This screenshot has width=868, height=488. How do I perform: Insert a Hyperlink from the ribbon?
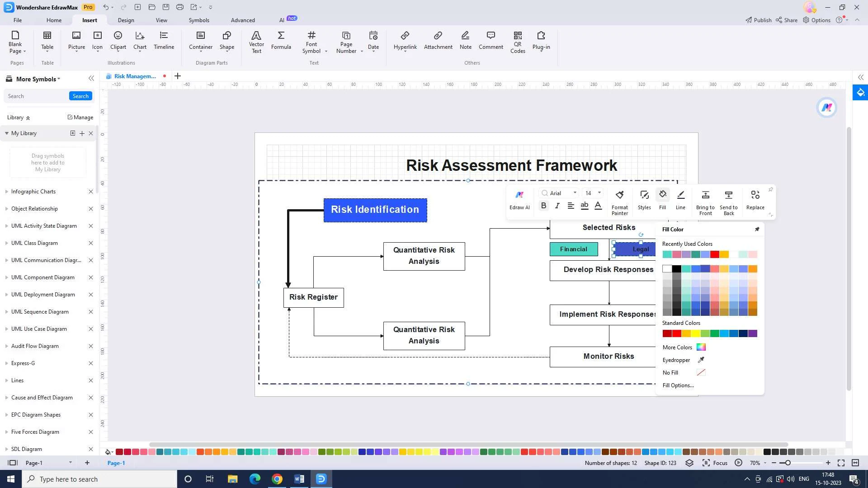[x=405, y=41]
